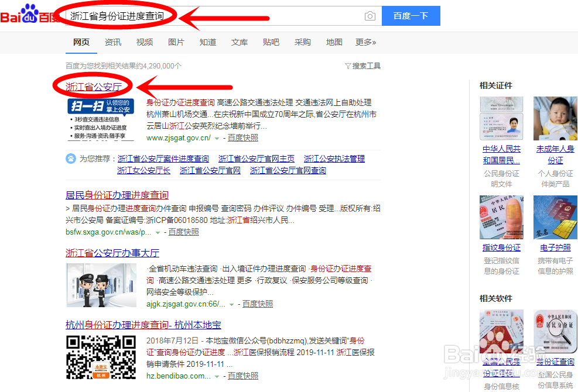Image resolution: width=578 pixels, height=392 pixels.
Task: Focus the search box with 浙江省身份证进度查询
Action: click(223, 16)
